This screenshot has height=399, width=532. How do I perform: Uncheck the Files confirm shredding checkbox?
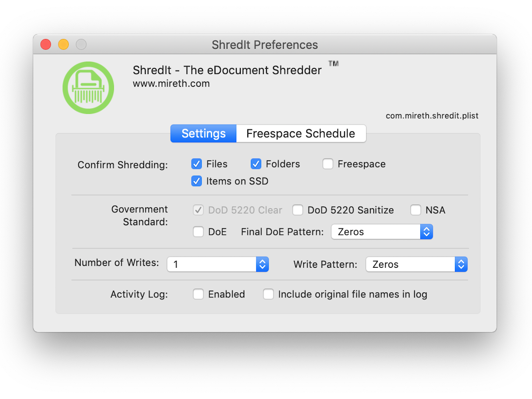197,164
